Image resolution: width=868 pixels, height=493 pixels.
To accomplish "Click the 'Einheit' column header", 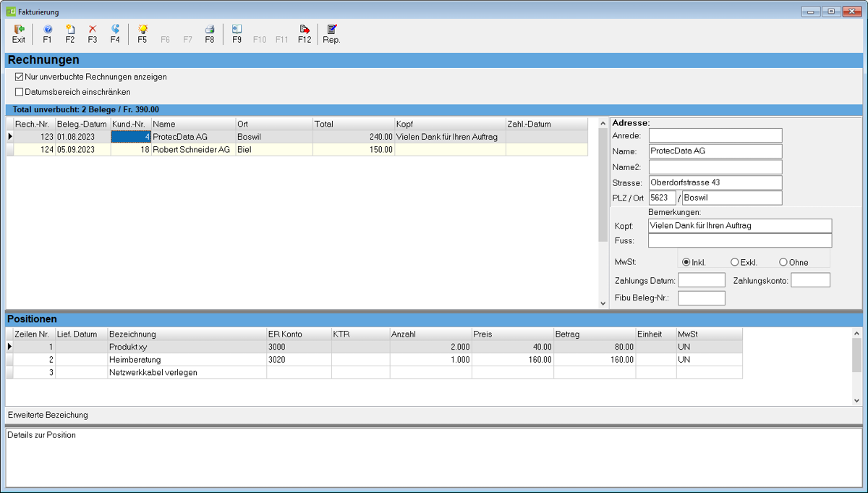I will click(x=656, y=334).
